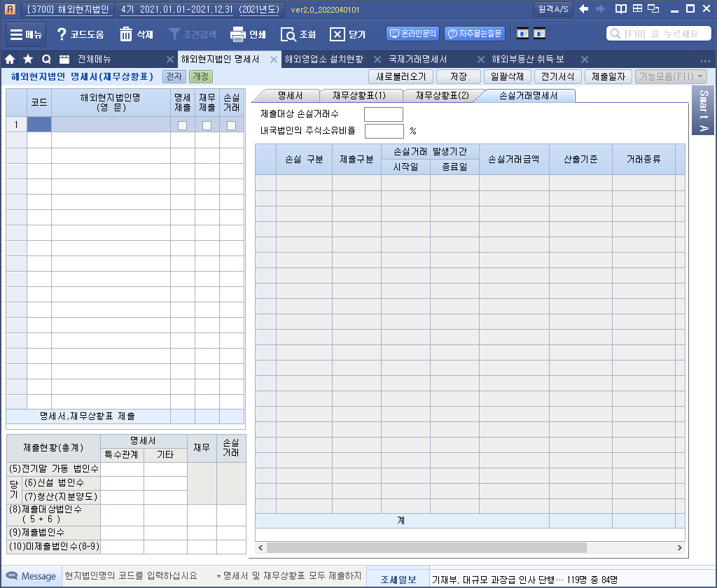Viewport: 717px width, 588px height.
Task: Open 자주묻는질문 FAQ button
Action: pyautogui.click(x=475, y=34)
